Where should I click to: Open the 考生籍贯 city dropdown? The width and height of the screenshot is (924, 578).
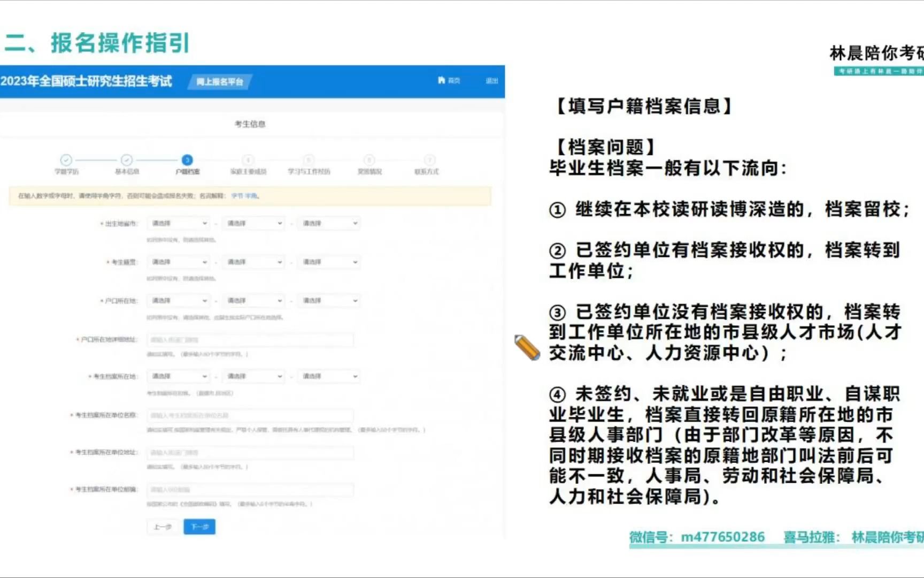(253, 262)
